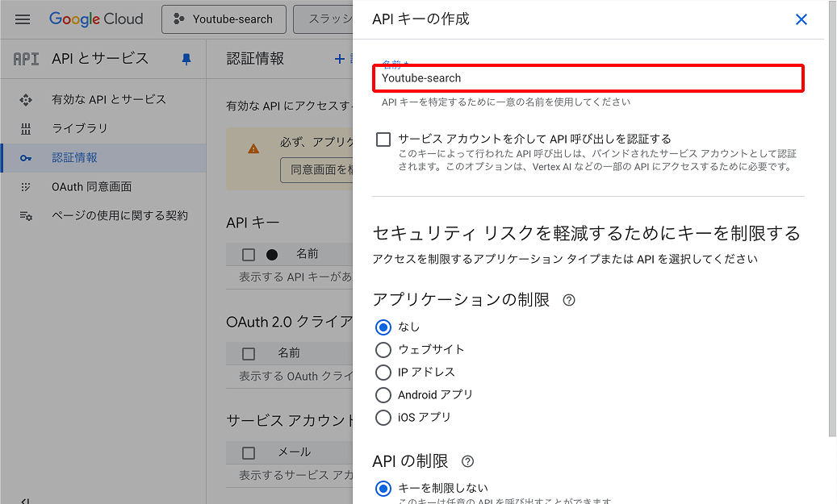This screenshot has height=504, width=837.
Task: Select the なし application restriction option
Action: point(383,327)
